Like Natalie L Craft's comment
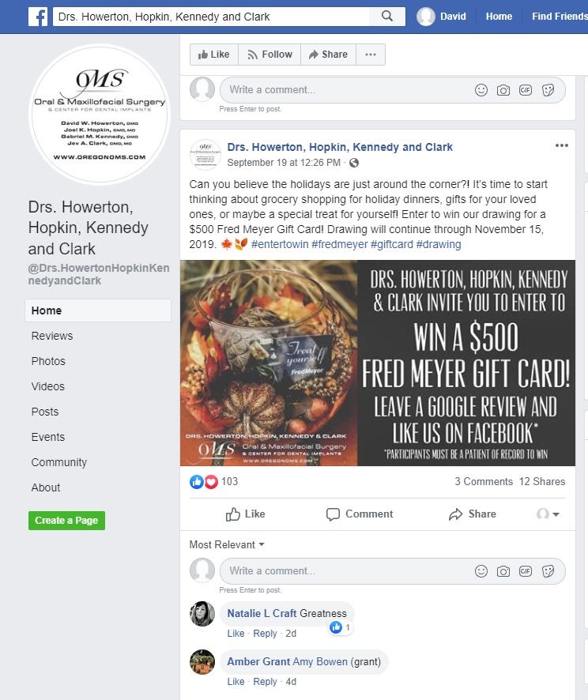Screen dimensions: 588x700 pyautogui.click(x=236, y=634)
